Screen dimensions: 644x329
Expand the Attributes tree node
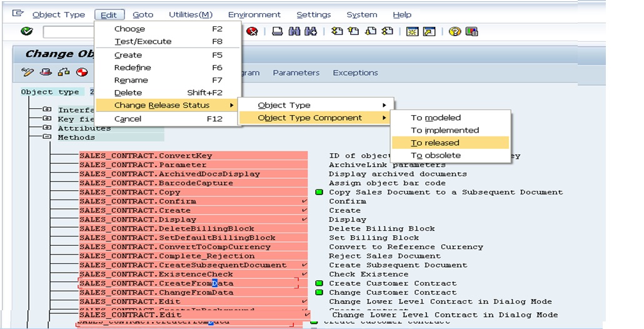[x=48, y=128]
